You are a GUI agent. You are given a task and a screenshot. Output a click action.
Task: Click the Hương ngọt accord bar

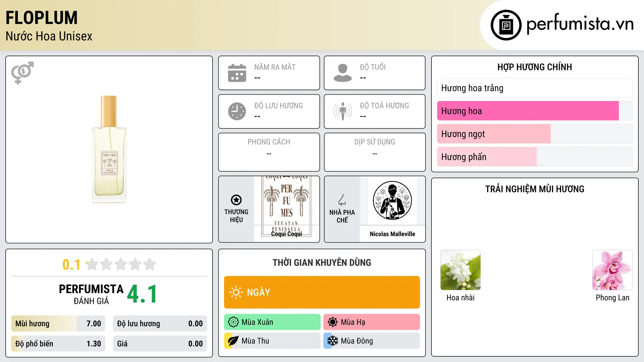point(535,134)
